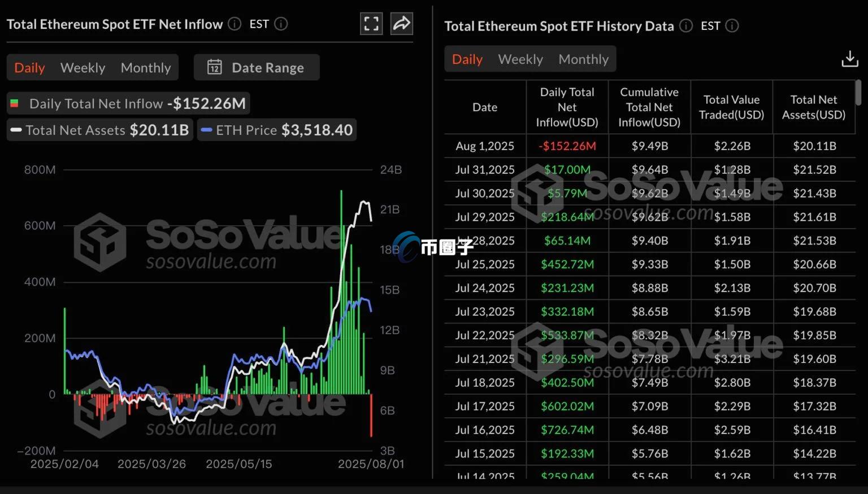Click the Jul 25,2025 table row

(649, 264)
